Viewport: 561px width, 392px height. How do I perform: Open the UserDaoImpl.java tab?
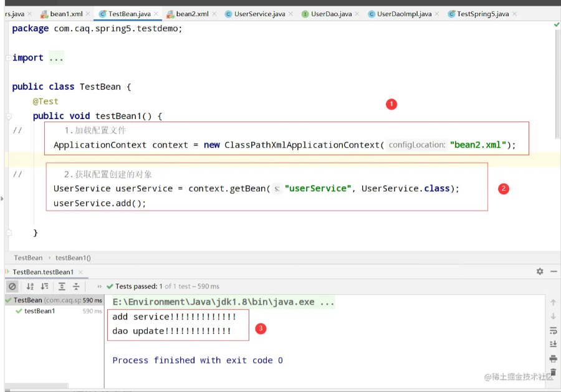click(x=404, y=14)
